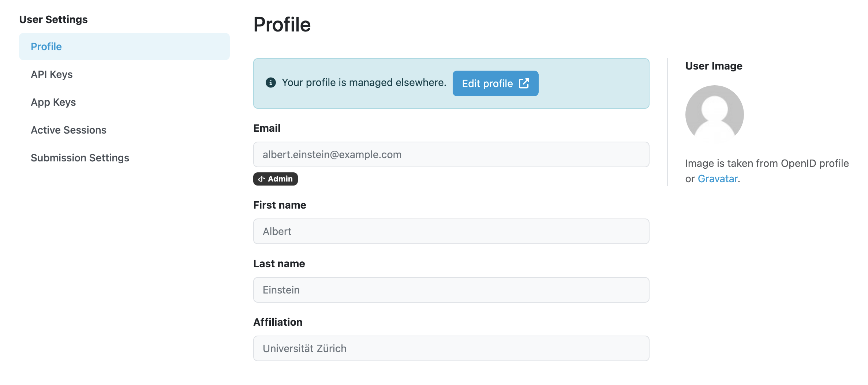Click the Email field showing albert.einstein@example.com
Image resolution: width=868 pixels, height=385 pixels.
tap(451, 154)
